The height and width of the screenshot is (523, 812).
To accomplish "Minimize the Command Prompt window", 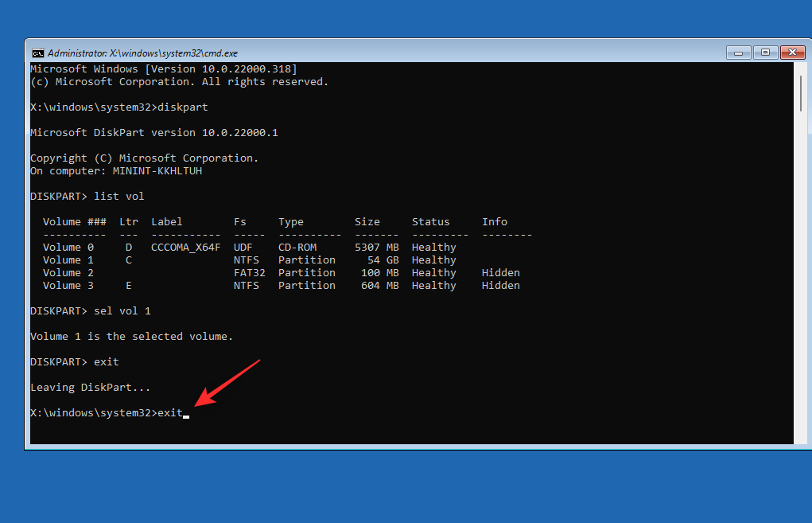I will tap(738, 52).
